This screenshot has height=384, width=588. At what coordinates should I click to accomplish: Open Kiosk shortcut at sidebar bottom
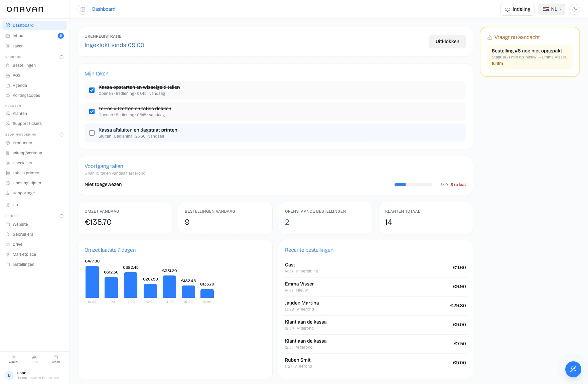(56, 359)
